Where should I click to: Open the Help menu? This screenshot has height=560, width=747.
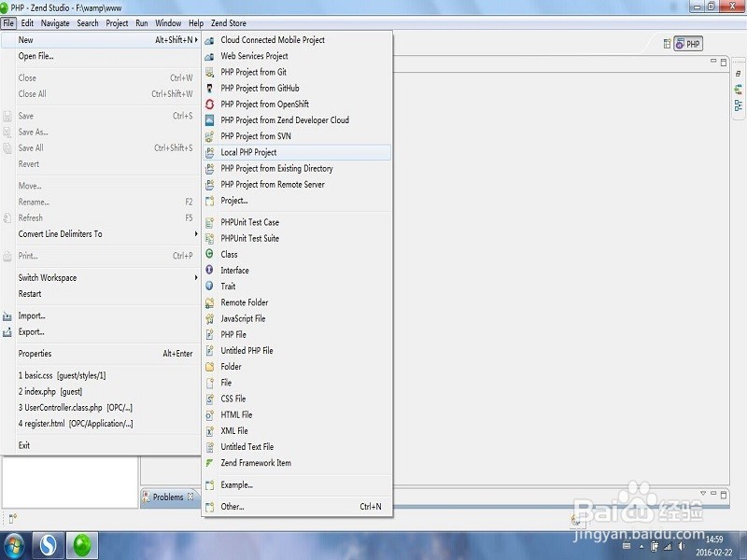coord(196,22)
